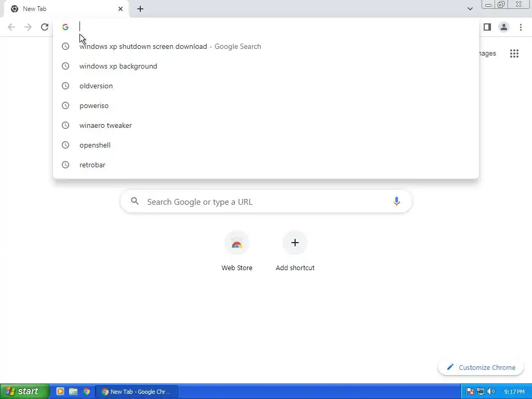This screenshot has height=399, width=532.
Task: Click the Add shortcut tile
Action: coord(295,251)
